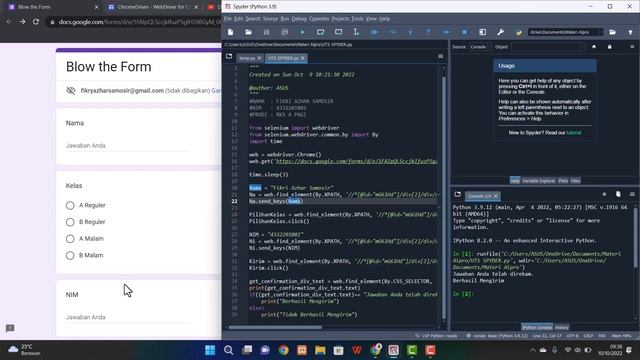Browse a working directory folder icon
This screenshot has width=640, height=360.
pyautogui.click(x=612, y=32)
